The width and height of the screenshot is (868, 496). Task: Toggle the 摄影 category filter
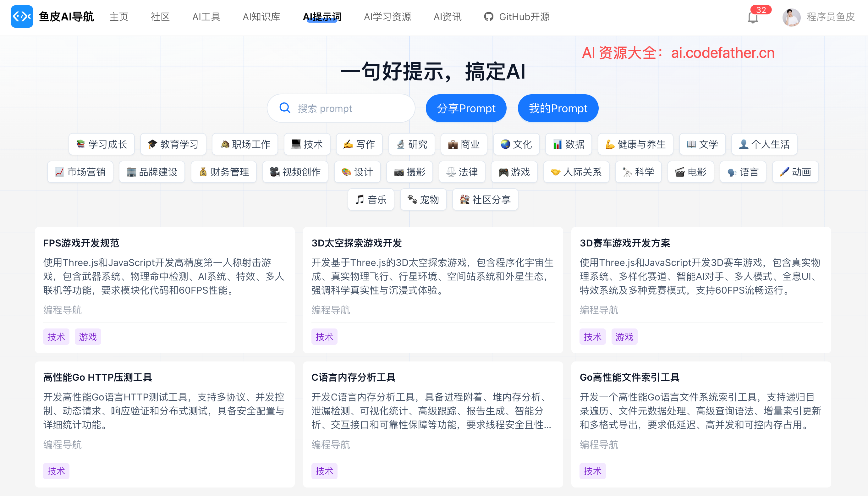409,172
